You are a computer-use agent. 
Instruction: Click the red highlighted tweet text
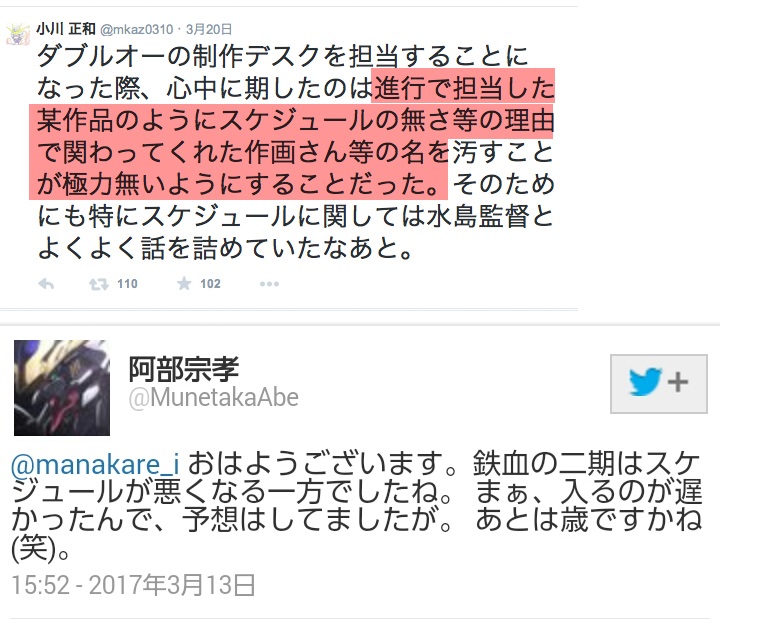tap(292, 136)
